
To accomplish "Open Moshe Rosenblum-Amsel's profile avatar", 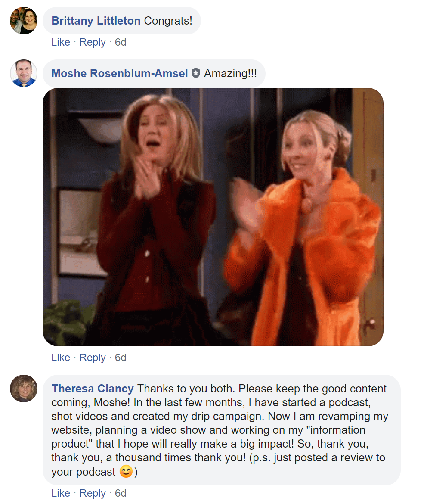I will [24, 73].
